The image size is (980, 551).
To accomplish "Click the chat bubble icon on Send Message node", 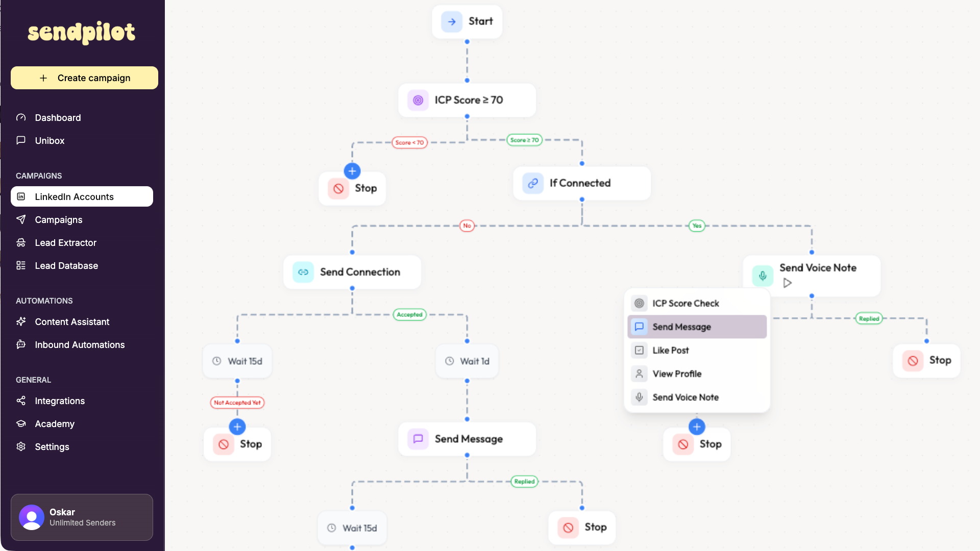I will click(418, 439).
